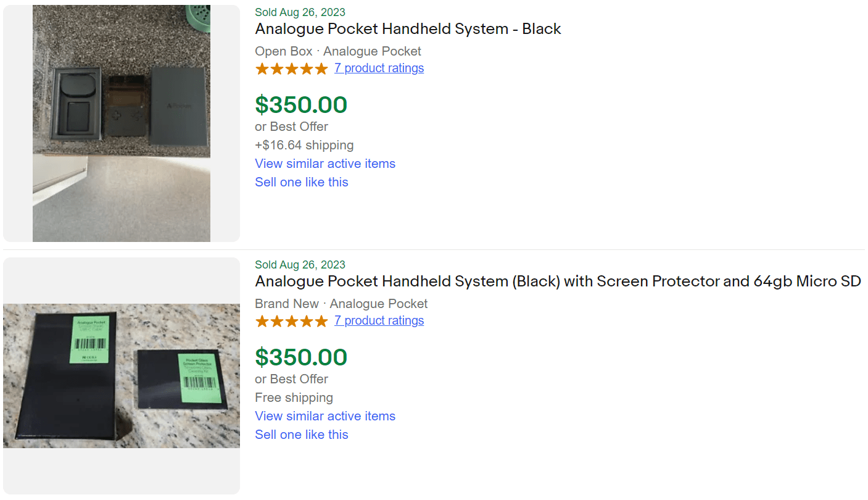Open 7 product ratings for Open Box listing
This screenshot has width=868, height=500.
click(379, 69)
